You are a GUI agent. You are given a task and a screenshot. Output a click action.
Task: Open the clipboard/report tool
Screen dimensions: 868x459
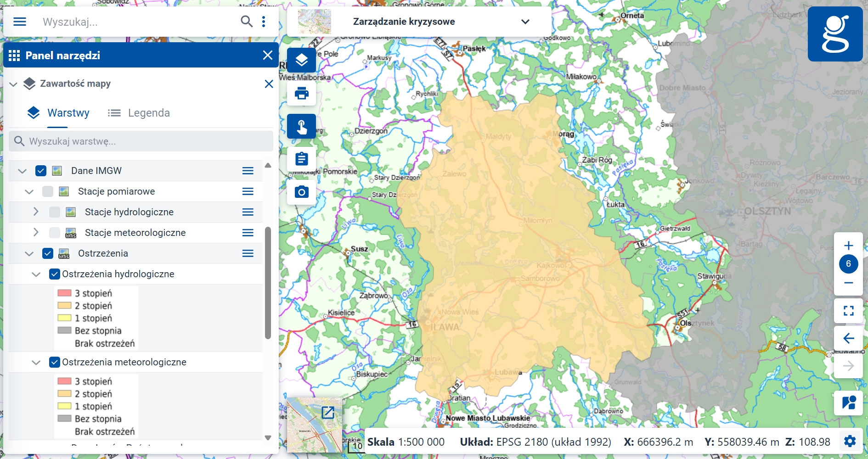[x=301, y=159]
